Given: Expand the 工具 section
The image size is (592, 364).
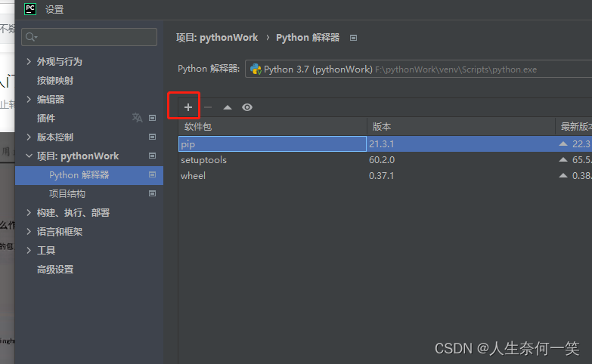Looking at the screenshot, I should [x=29, y=250].
